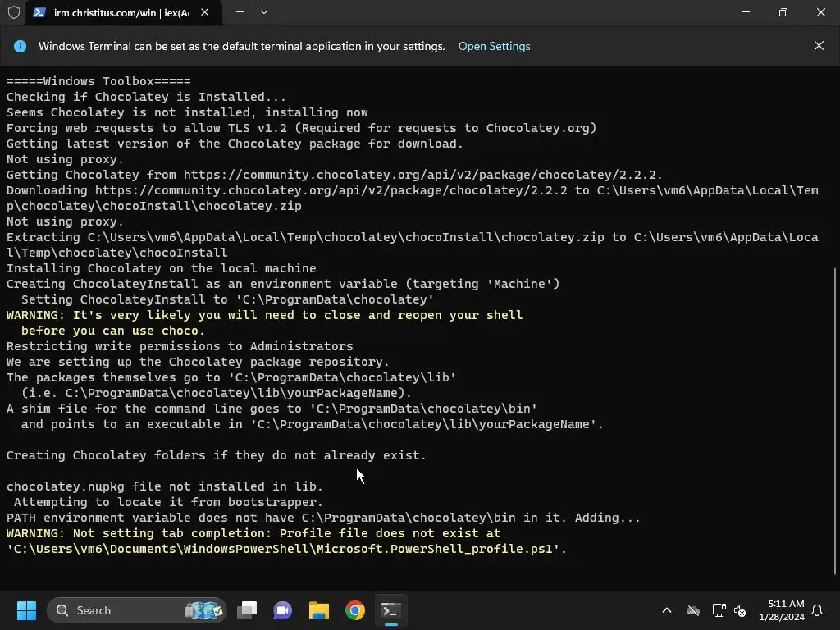Click 'Creating Chocolatey folders if they do not' line

click(217, 455)
